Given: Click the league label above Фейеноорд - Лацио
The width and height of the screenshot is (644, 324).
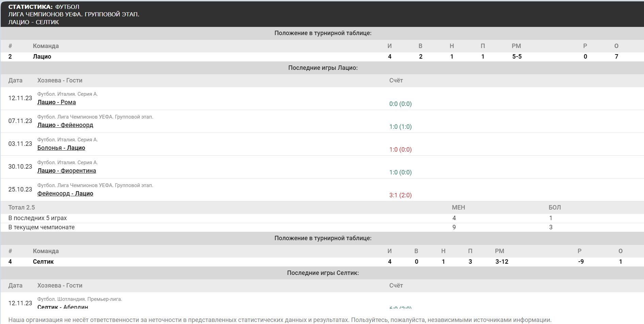Looking at the screenshot, I should (x=95, y=185).
